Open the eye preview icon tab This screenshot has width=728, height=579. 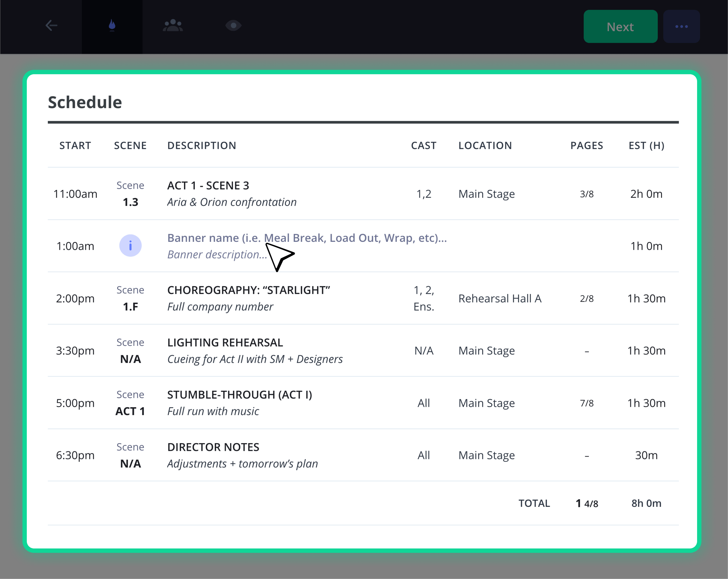pyautogui.click(x=233, y=26)
